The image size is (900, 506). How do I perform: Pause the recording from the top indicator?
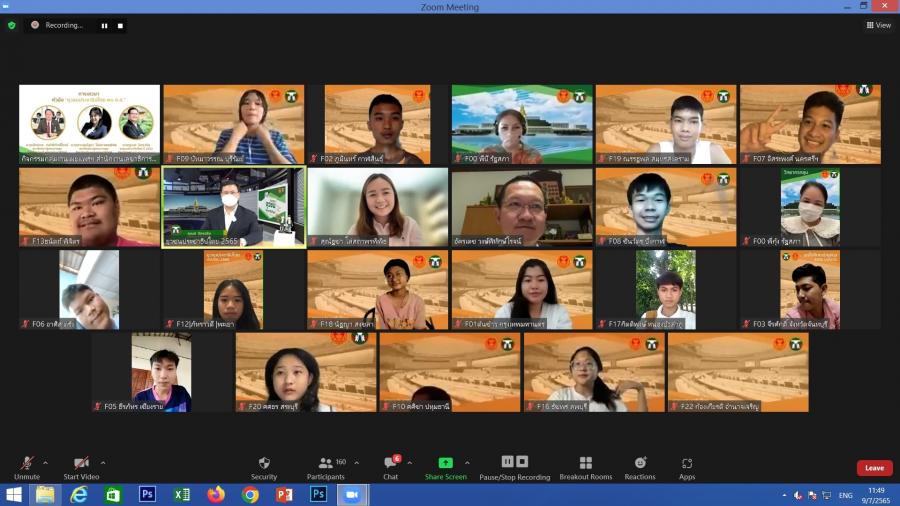[x=104, y=25]
